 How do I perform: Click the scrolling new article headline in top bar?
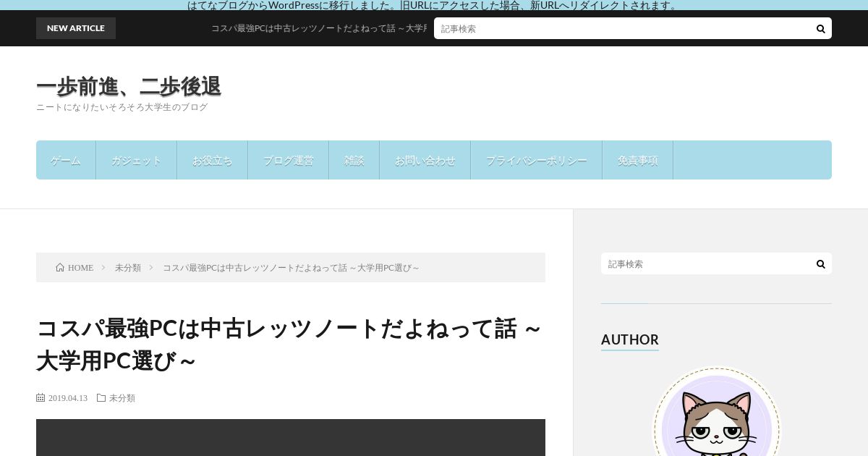click(x=319, y=28)
